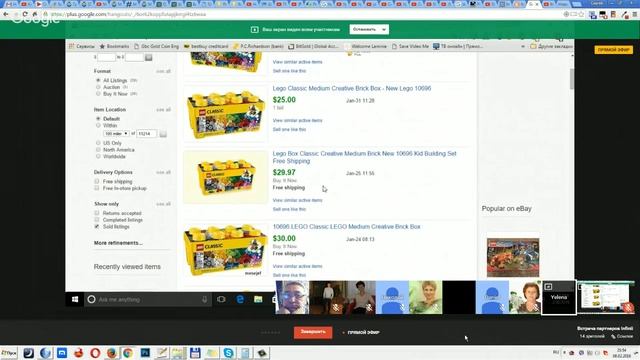This screenshot has height=360, width=640.
Task: Tick the Free shipping checkbox
Action: coord(97,181)
